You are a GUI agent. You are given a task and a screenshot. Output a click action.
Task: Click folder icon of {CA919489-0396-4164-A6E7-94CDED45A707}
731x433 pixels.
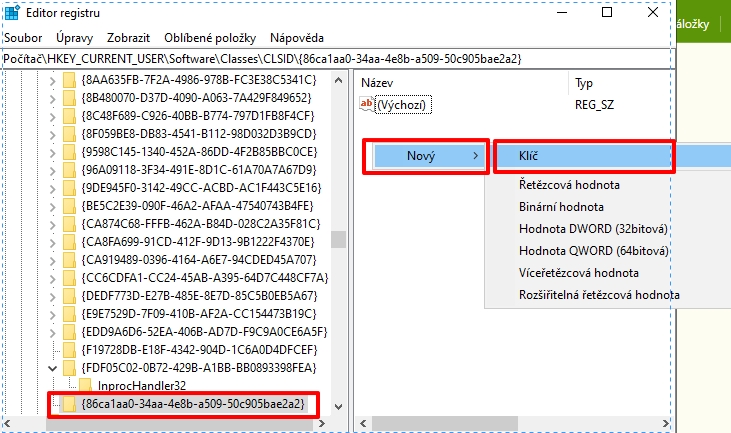point(69,260)
